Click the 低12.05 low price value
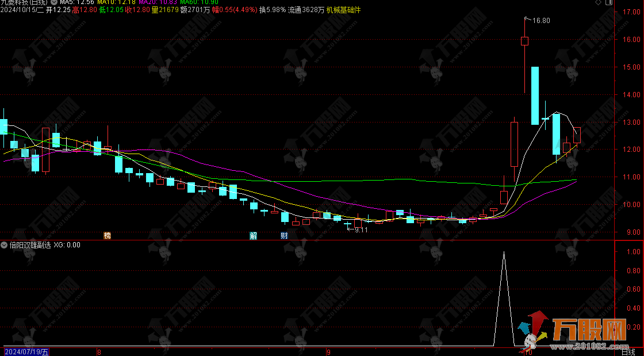The height and width of the screenshot is (356, 644). tap(112, 10)
